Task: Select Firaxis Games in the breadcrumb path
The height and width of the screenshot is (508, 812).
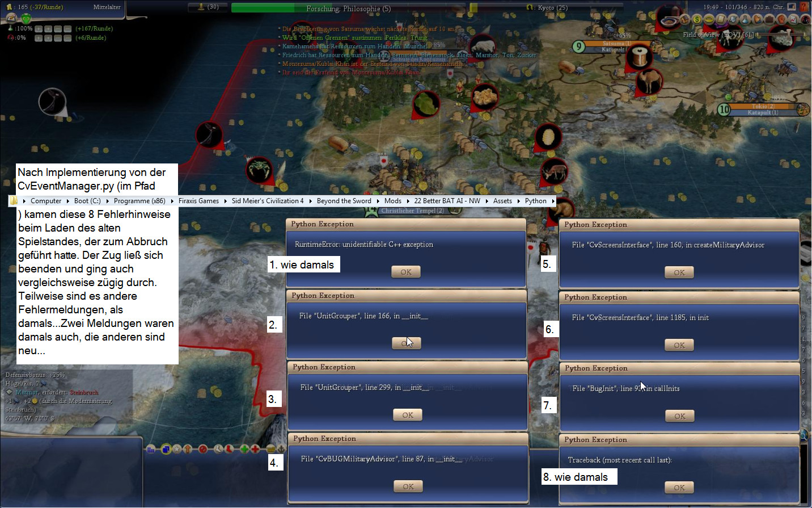Action: (x=198, y=201)
